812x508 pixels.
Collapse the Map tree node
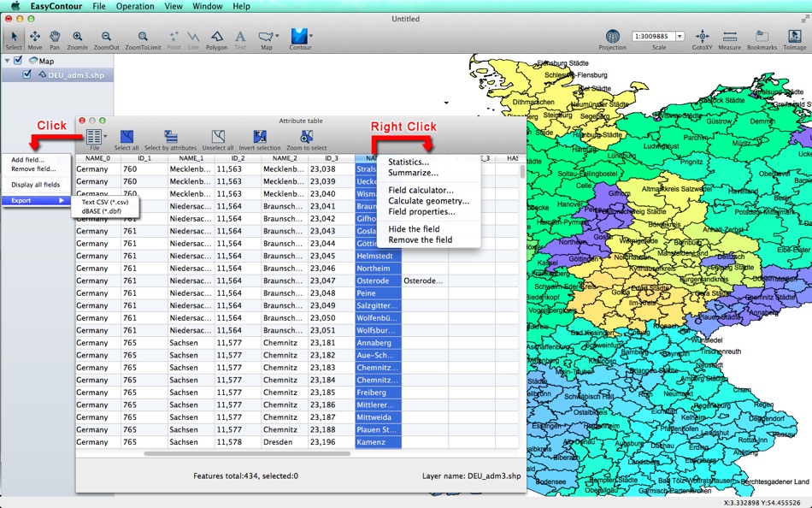click(x=7, y=61)
